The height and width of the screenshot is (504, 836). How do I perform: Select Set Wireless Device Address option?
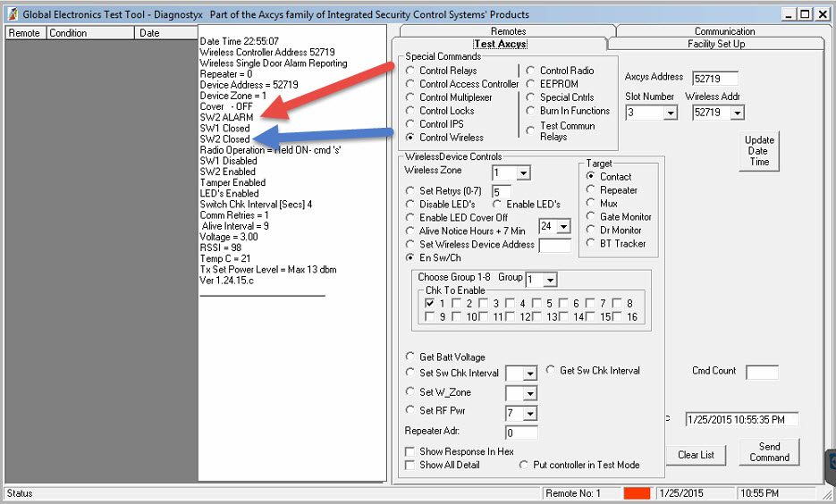point(410,243)
